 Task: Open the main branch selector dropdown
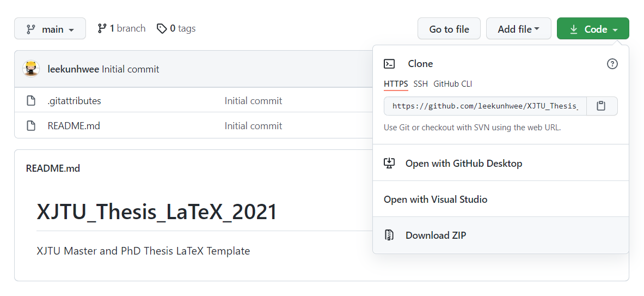pos(50,29)
